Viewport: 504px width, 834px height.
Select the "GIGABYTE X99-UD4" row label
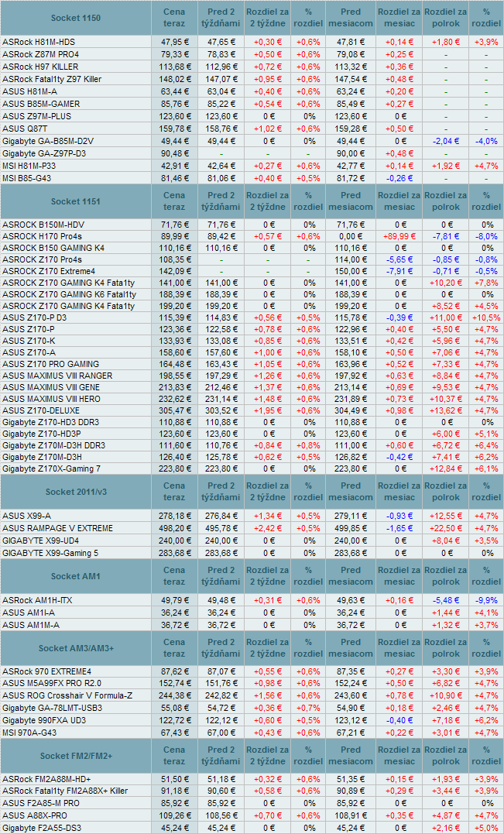[x=40, y=541]
